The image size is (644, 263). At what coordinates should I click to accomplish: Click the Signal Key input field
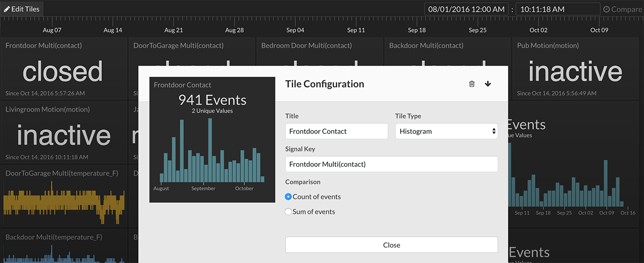pyautogui.click(x=391, y=164)
